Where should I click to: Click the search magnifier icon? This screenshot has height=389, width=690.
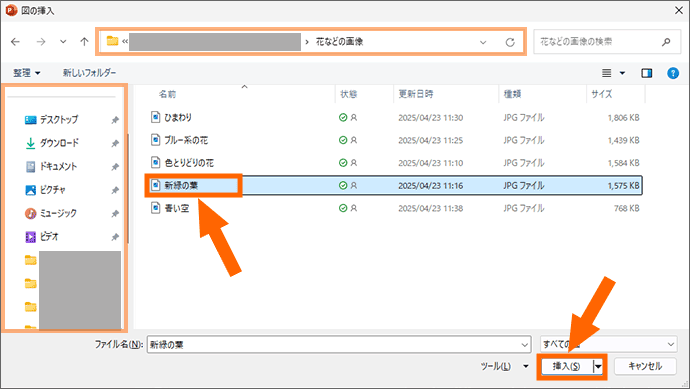[x=666, y=42]
